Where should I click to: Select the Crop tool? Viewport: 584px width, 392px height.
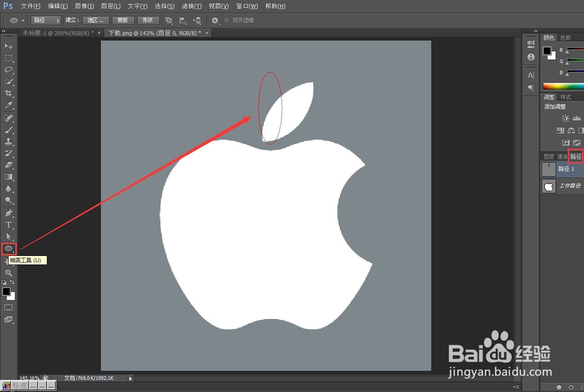9,93
